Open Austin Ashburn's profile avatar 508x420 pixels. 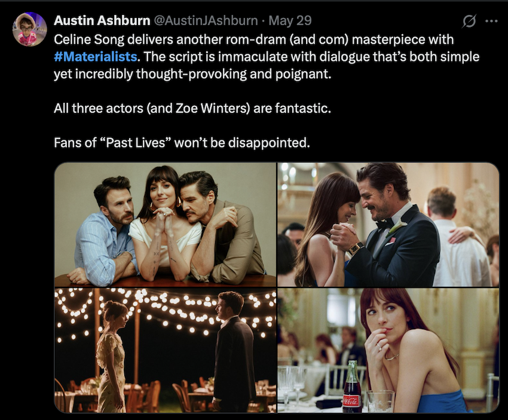tap(29, 29)
